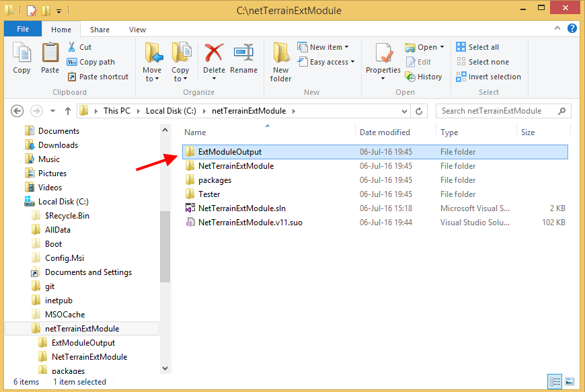Open Properties from the ribbon
This screenshot has height=392, width=585.
(x=383, y=61)
